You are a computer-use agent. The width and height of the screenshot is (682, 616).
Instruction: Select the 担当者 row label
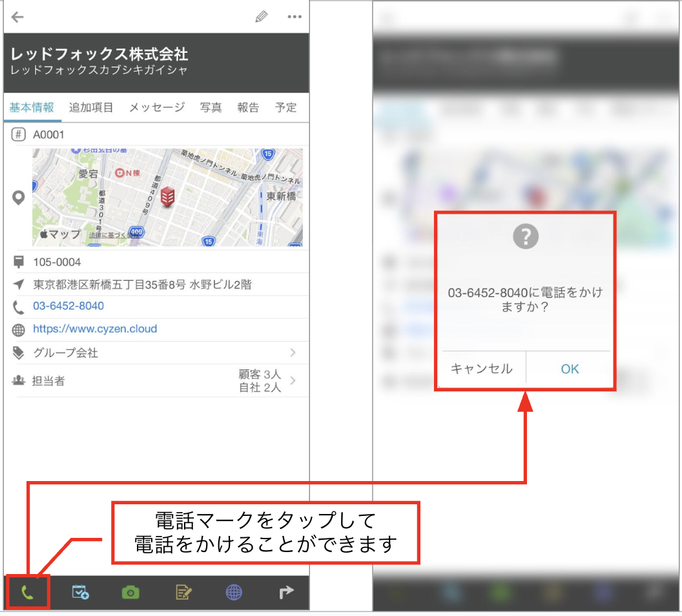[48, 381]
